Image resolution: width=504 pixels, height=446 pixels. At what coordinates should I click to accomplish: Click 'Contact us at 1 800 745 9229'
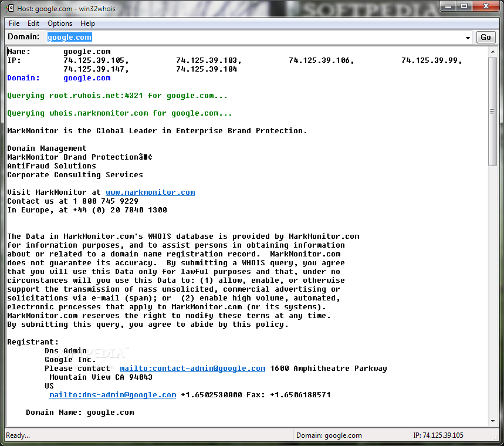pyautogui.click(x=73, y=201)
